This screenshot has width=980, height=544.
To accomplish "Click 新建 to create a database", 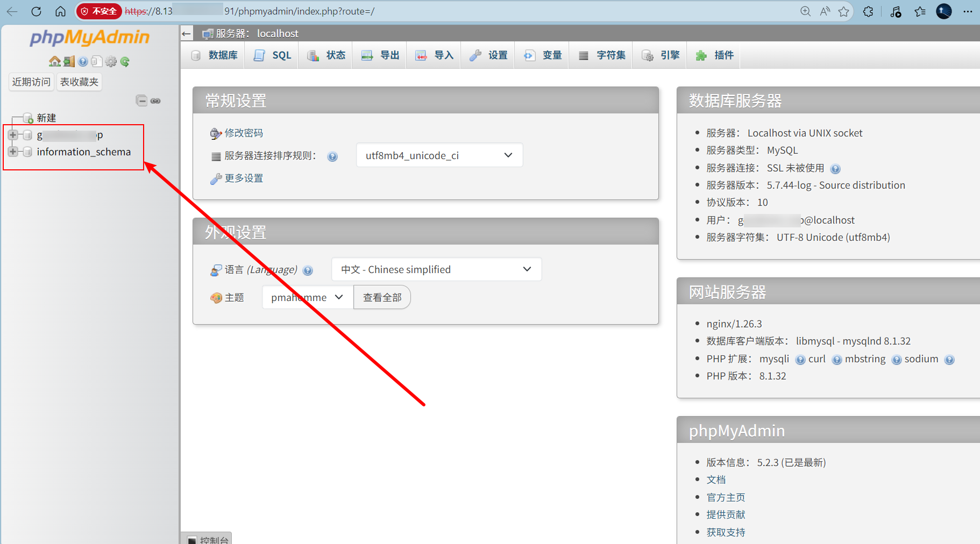I will (46, 118).
